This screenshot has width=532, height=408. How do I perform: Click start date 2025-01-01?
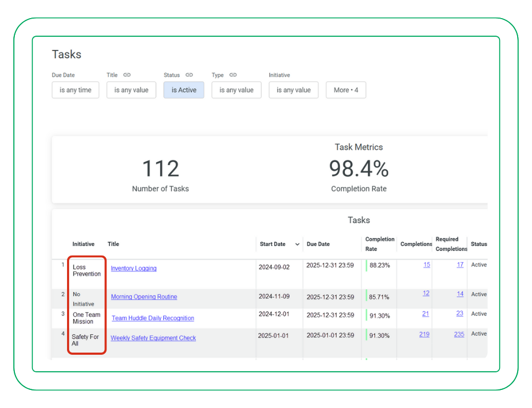pos(273,336)
